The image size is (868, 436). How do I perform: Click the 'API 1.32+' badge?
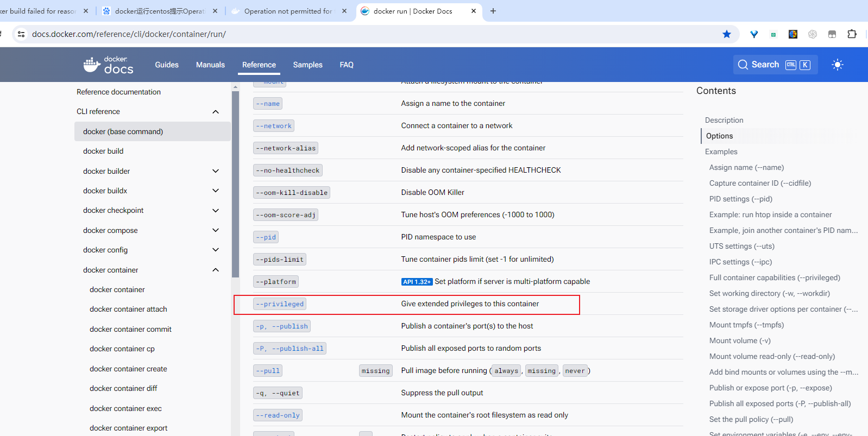pyautogui.click(x=417, y=282)
